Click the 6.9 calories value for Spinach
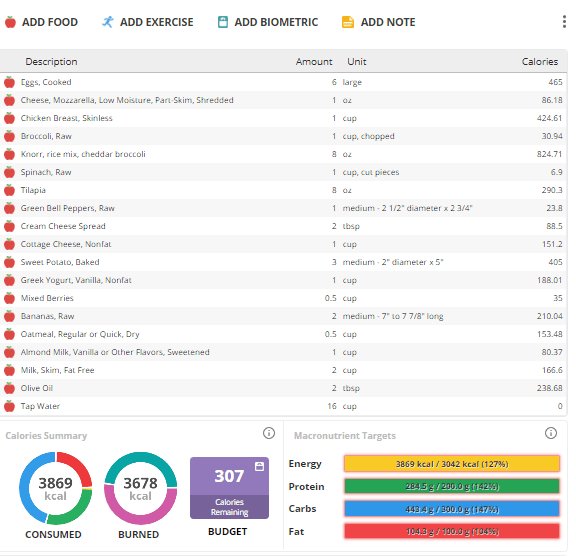Viewport: 576px width, 556px height. click(557, 172)
